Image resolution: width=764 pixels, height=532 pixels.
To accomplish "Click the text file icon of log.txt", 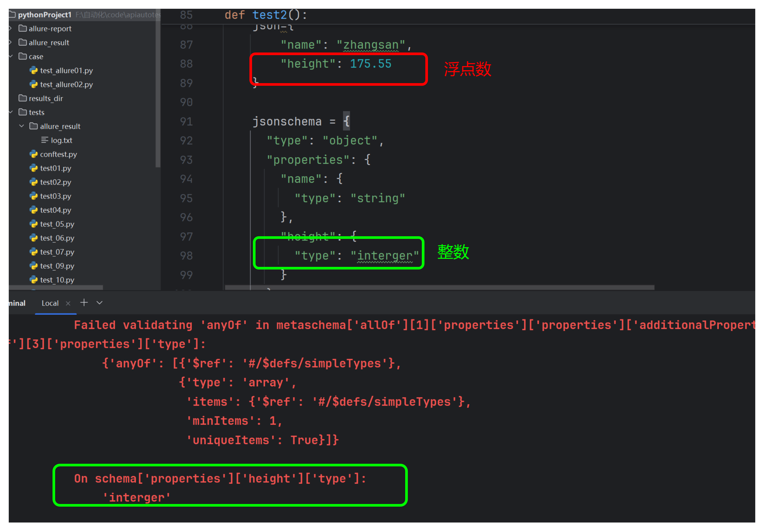I will click(x=45, y=140).
